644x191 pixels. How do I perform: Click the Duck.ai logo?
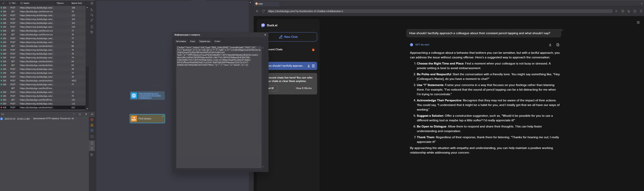point(269,25)
